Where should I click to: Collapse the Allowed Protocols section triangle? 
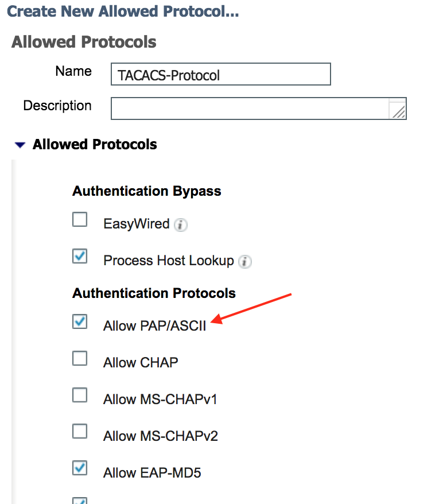tap(21, 145)
